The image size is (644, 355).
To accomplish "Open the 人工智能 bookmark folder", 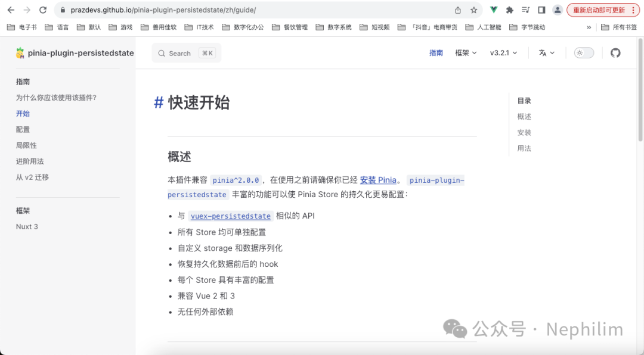I will click(x=484, y=27).
